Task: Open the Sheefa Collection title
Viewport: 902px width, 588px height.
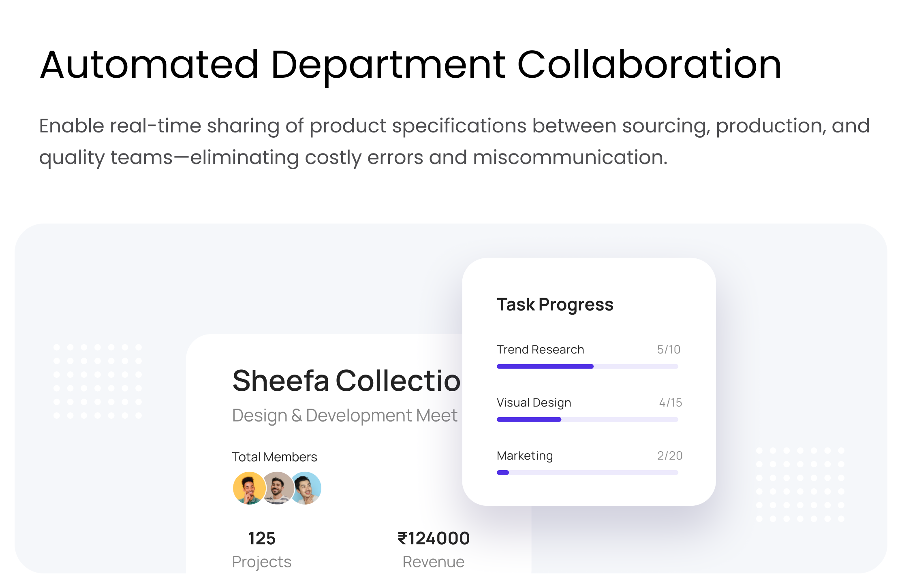Action: (x=346, y=381)
